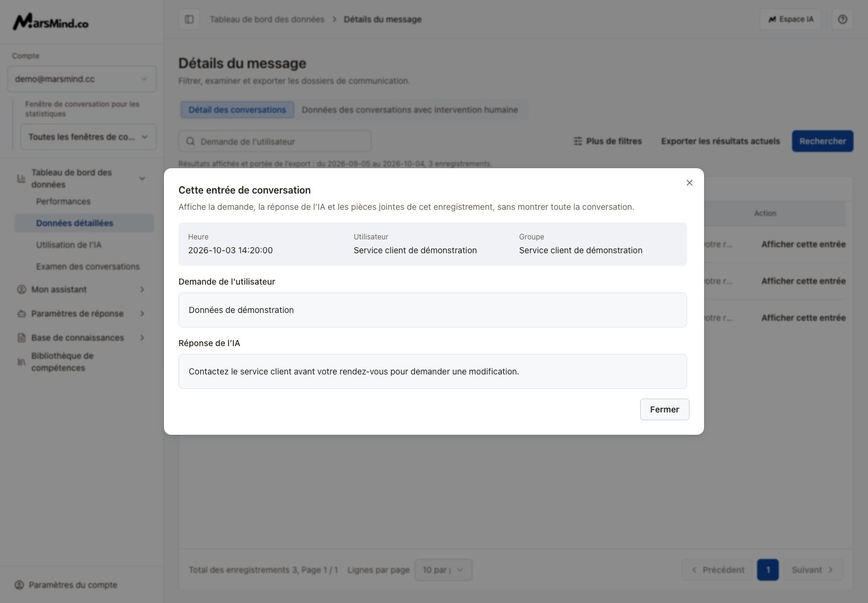Go to Suivant page

[813, 570]
